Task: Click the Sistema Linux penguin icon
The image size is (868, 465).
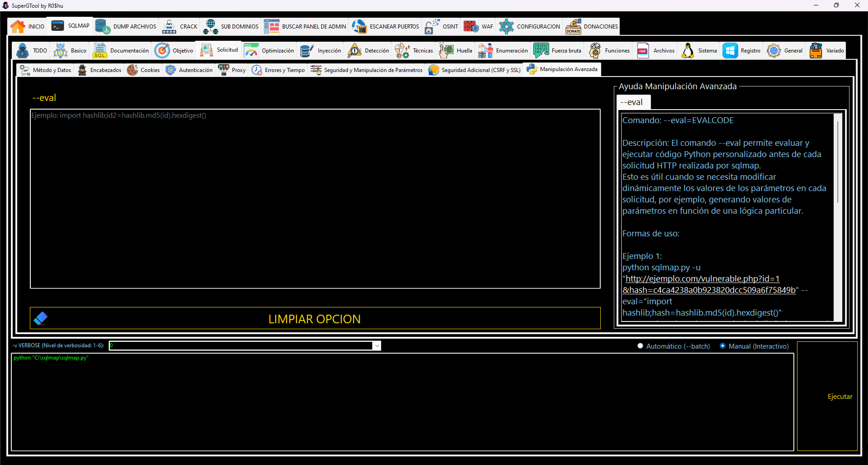Action: [x=688, y=51]
